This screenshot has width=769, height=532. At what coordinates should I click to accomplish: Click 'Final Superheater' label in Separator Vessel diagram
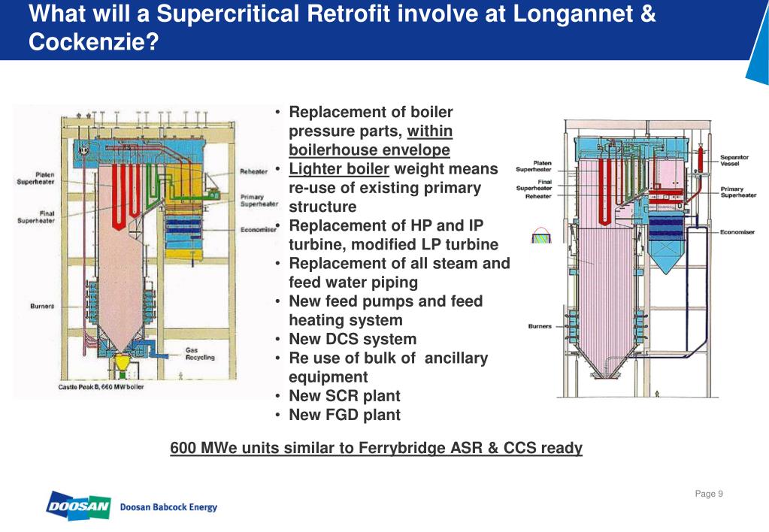pyautogui.click(x=534, y=185)
